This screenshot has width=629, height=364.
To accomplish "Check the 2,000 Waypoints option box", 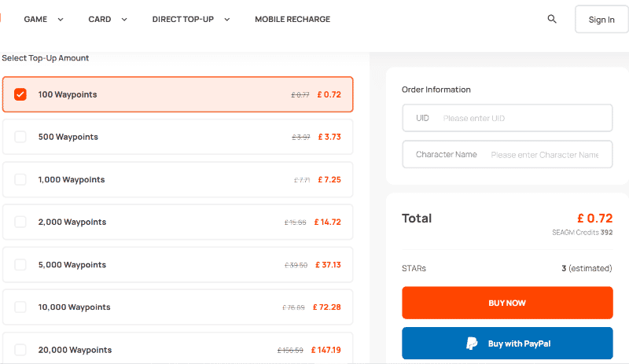I will pyautogui.click(x=20, y=222).
